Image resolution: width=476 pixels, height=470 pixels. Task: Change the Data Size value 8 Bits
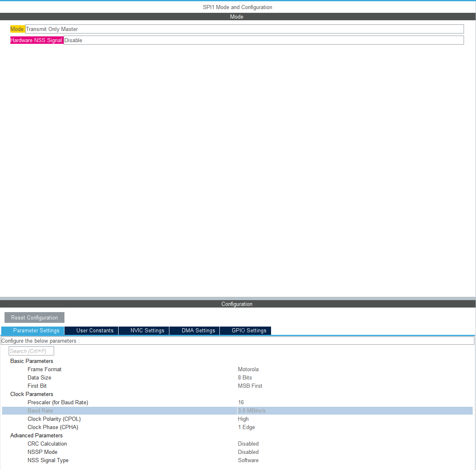pos(245,377)
